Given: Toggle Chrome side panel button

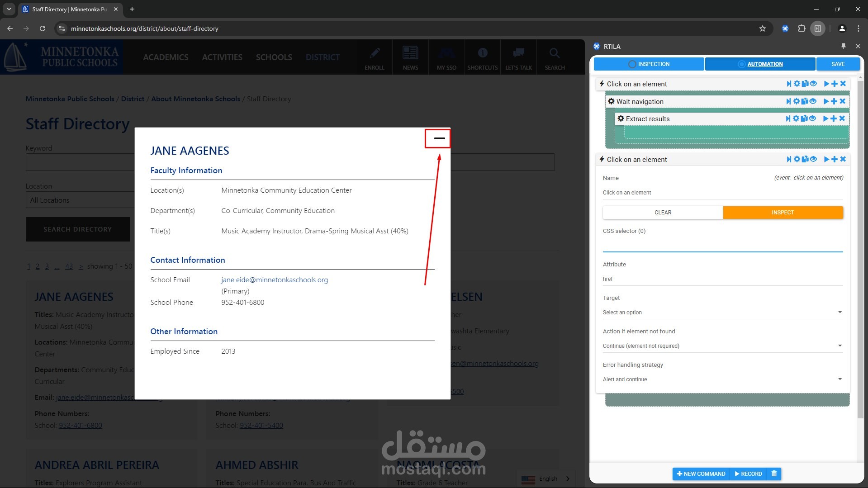Looking at the screenshot, I should point(818,28).
